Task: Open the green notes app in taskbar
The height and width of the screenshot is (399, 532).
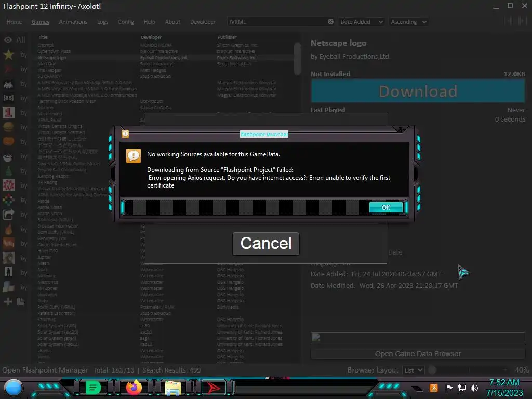Action: point(93,388)
